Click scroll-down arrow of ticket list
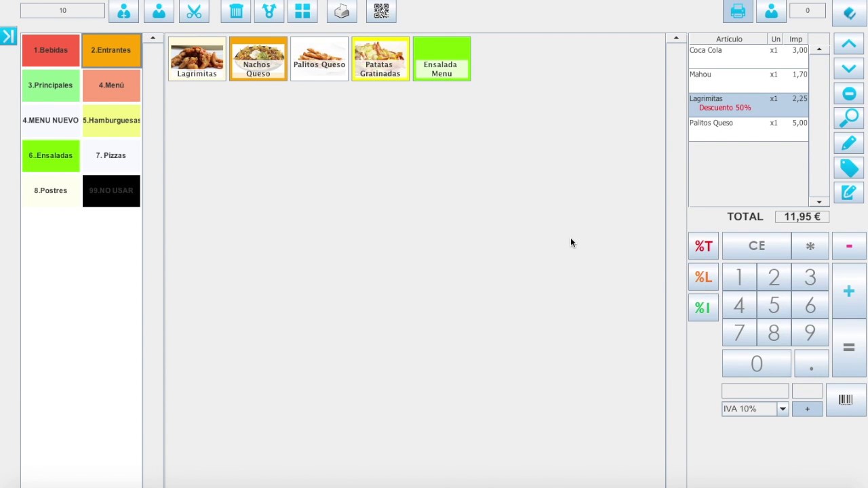The height and width of the screenshot is (488, 868). [819, 202]
